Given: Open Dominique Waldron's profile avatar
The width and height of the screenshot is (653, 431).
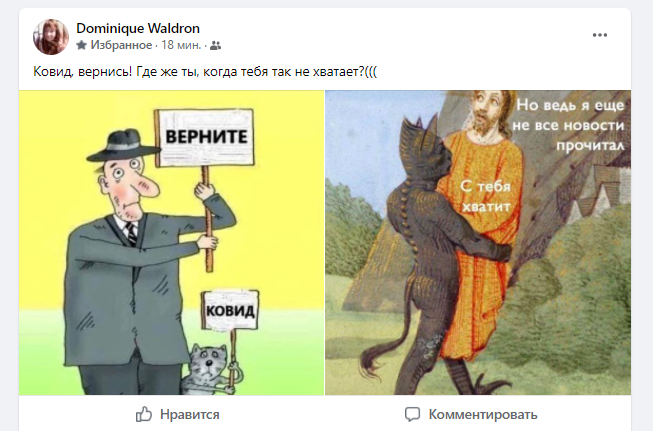Looking at the screenshot, I should click(x=51, y=37).
